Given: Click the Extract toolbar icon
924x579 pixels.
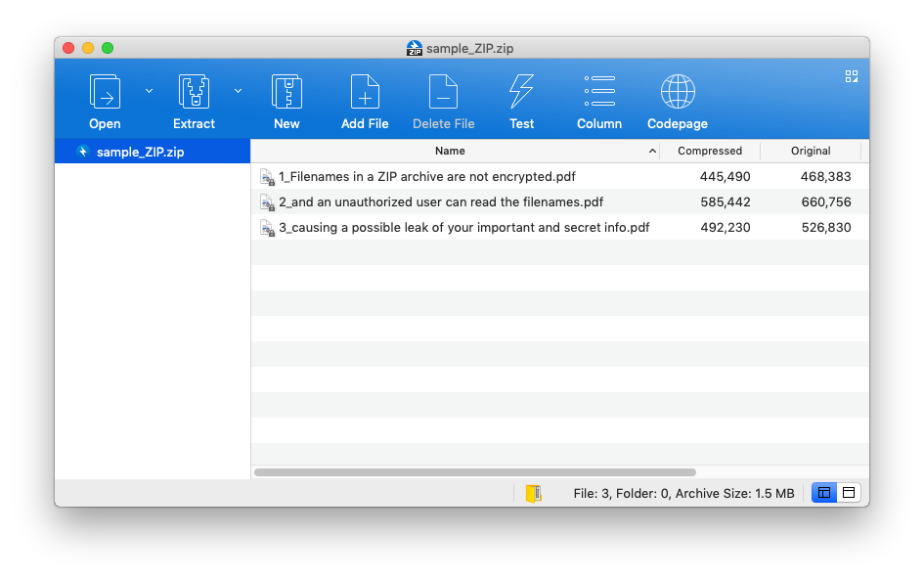Looking at the screenshot, I should click(194, 92).
